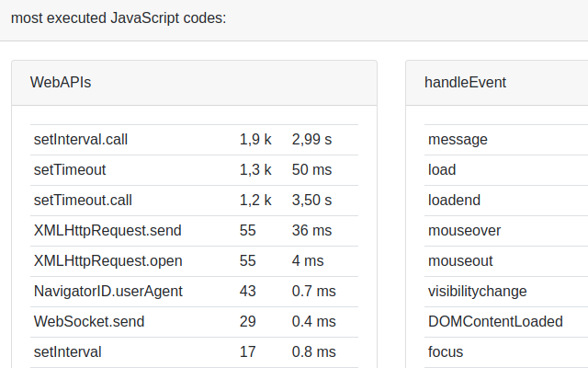
Task: Click the 1,3 k count value
Action: (x=255, y=170)
